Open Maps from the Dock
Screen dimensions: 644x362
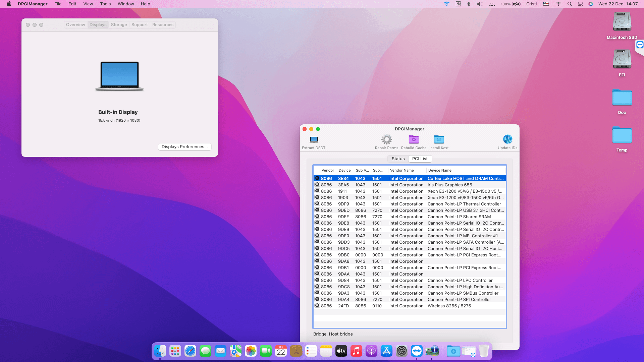[x=235, y=351]
